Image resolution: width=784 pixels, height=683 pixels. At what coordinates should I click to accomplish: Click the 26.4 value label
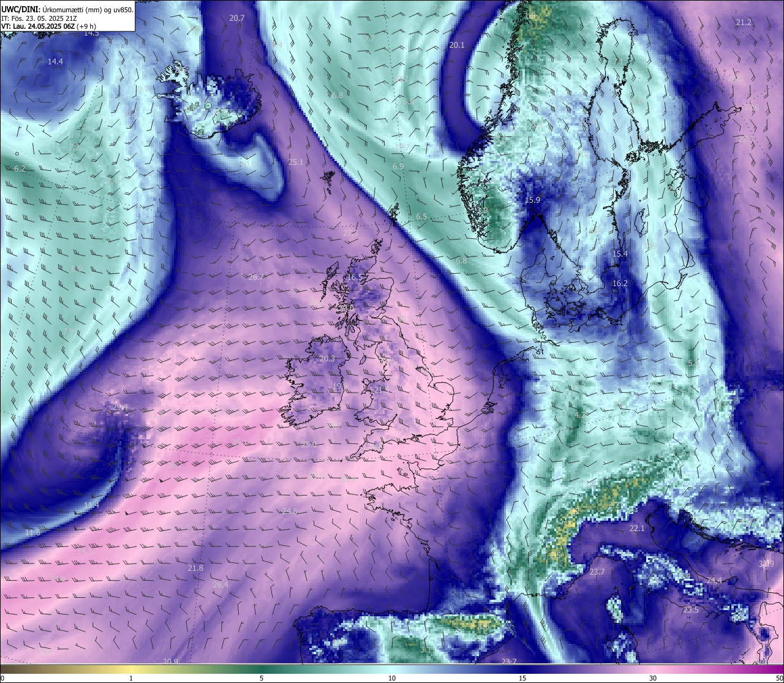pyautogui.click(x=221, y=585)
